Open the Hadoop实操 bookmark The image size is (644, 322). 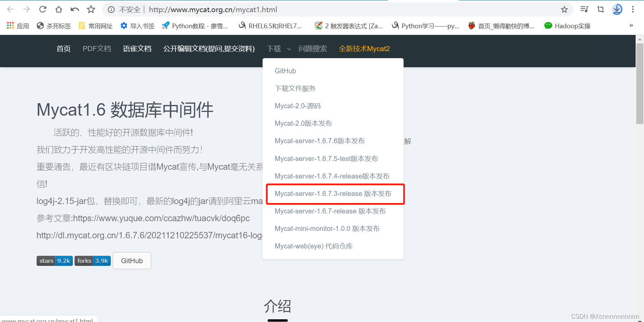tap(567, 26)
